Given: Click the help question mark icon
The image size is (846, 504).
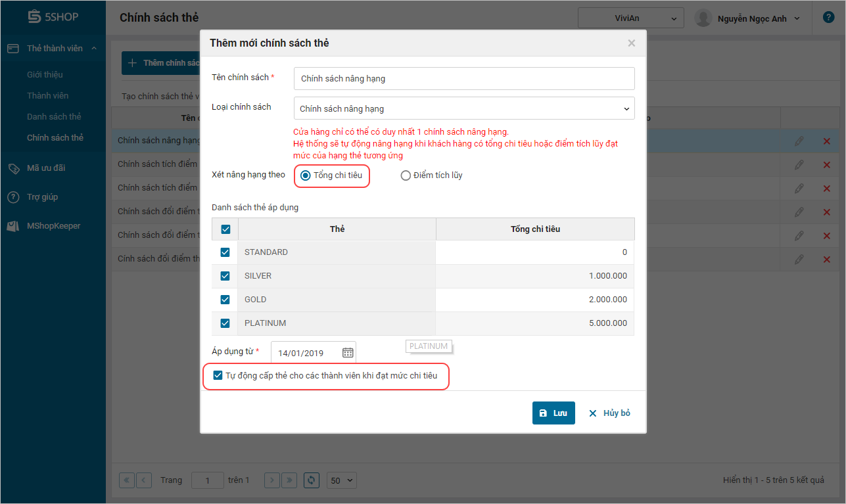Looking at the screenshot, I should [x=828, y=18].
